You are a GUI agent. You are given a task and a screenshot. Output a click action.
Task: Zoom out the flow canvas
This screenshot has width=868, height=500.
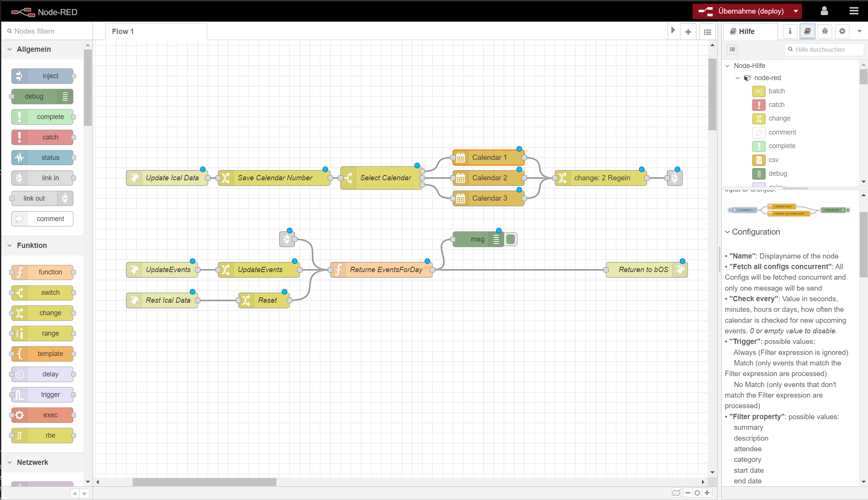pos(688,493)
